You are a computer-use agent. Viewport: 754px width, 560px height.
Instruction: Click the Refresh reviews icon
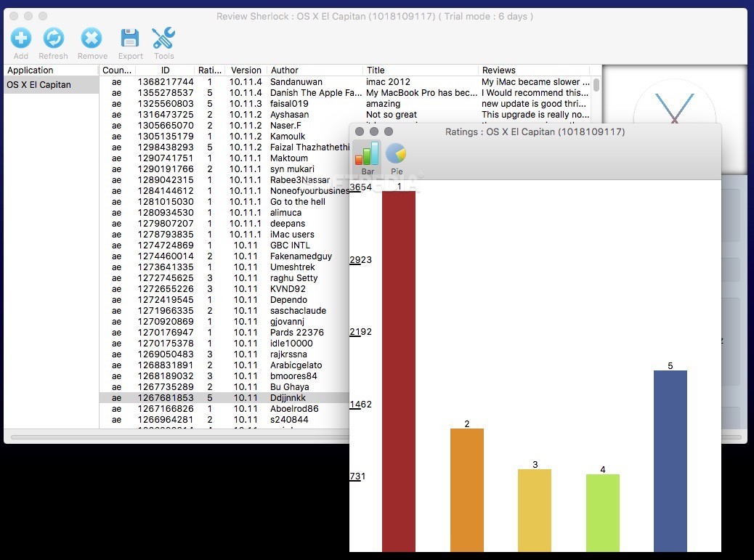click(53, 38)
